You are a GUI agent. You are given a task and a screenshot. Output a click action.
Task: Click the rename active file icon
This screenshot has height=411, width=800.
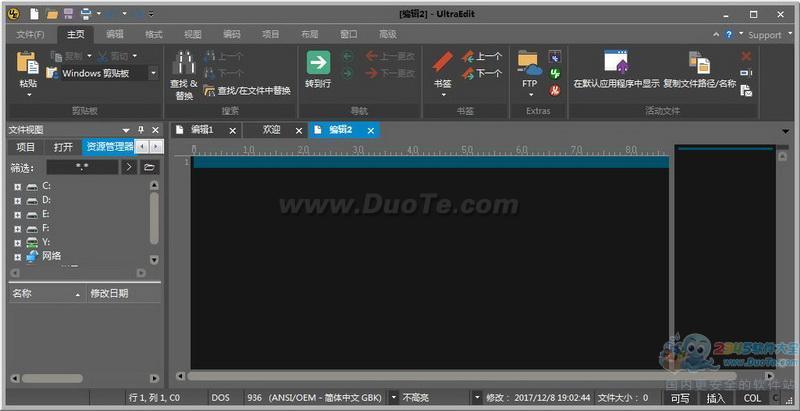pyautogui.click(x=746, y=73)
